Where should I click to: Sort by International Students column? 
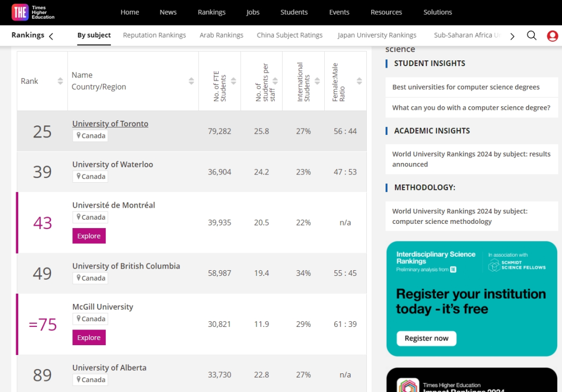point(317,81)
